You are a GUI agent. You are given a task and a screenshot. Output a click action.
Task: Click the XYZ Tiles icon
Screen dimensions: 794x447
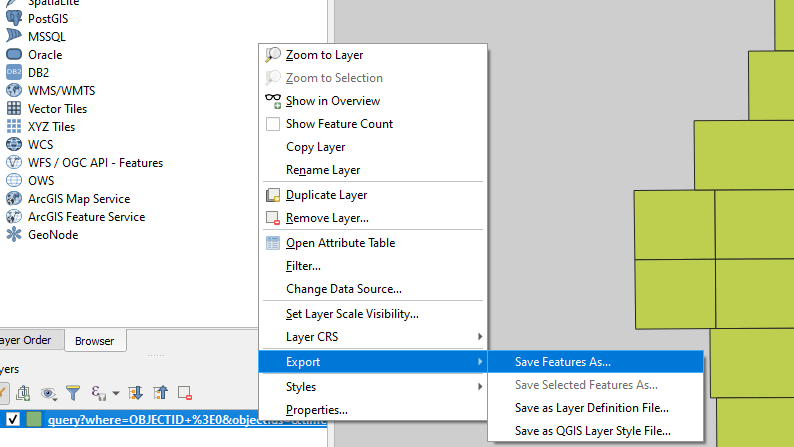pyautogui.click(x=14, y=126)
